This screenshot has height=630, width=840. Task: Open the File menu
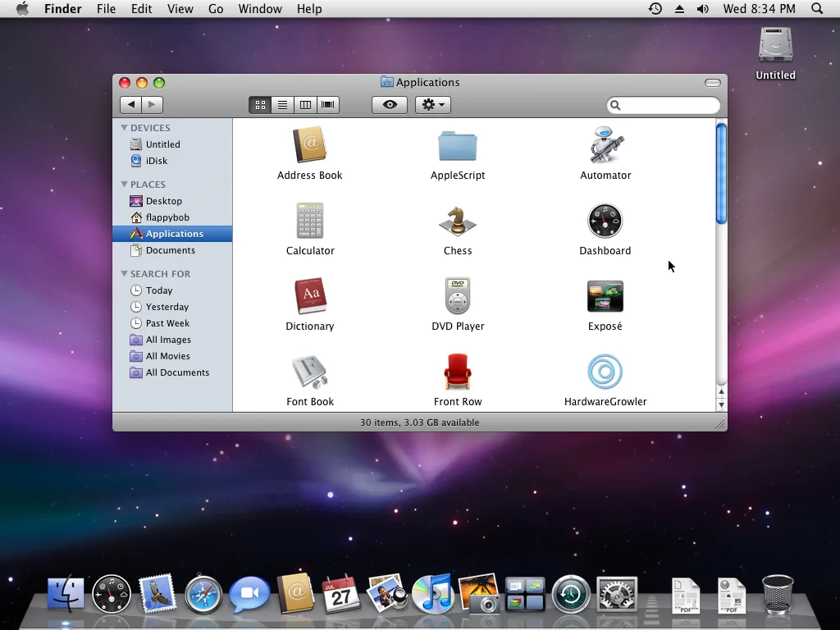click(106, 8)
